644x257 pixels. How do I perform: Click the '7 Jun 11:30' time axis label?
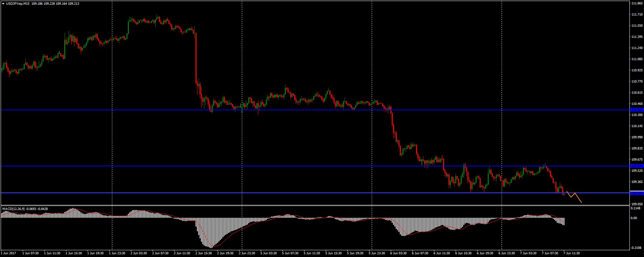click(x=572, y=253)
